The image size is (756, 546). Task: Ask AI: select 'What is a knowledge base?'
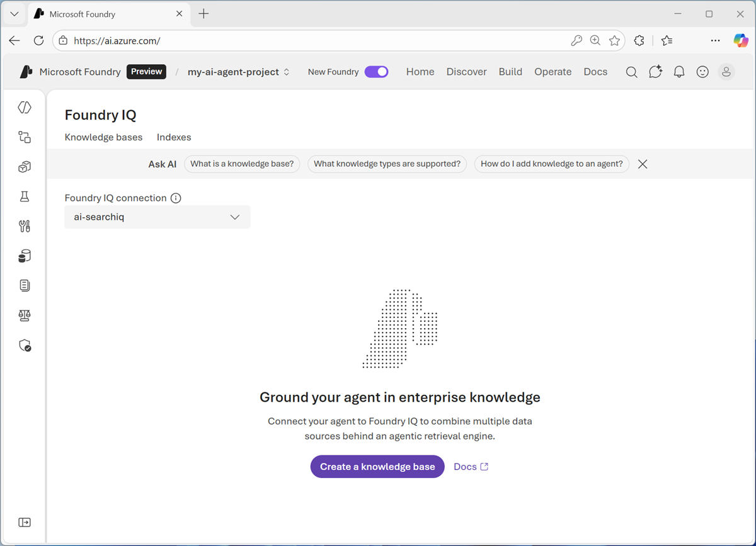(x=242, y=164)
